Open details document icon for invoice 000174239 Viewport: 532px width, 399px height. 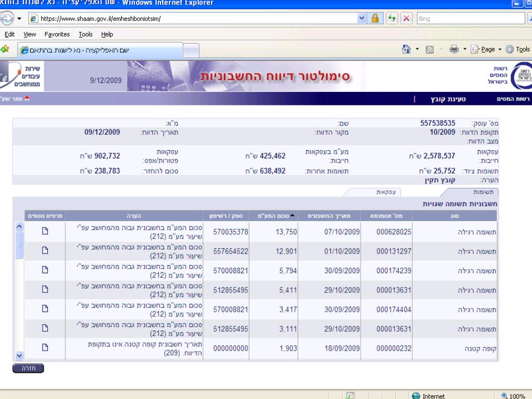pos(45,270)
